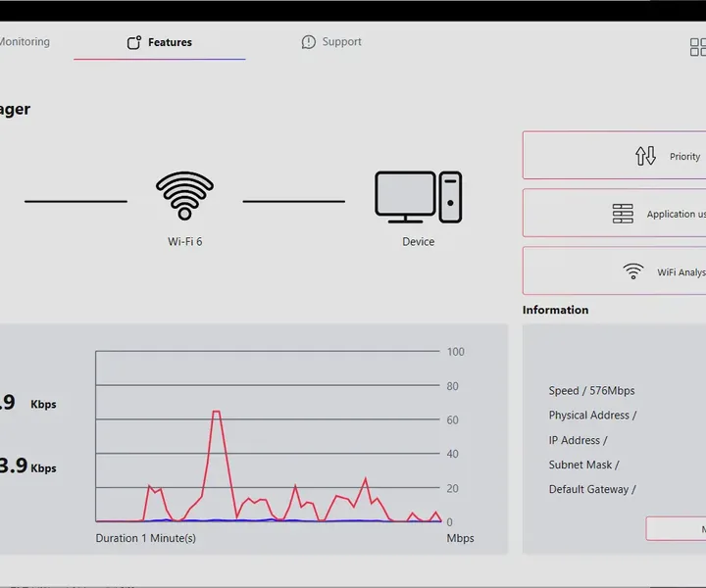The width and height of the screenshot is (706, 588).
Task: Open the Application usage button
Action: [614, 213]
